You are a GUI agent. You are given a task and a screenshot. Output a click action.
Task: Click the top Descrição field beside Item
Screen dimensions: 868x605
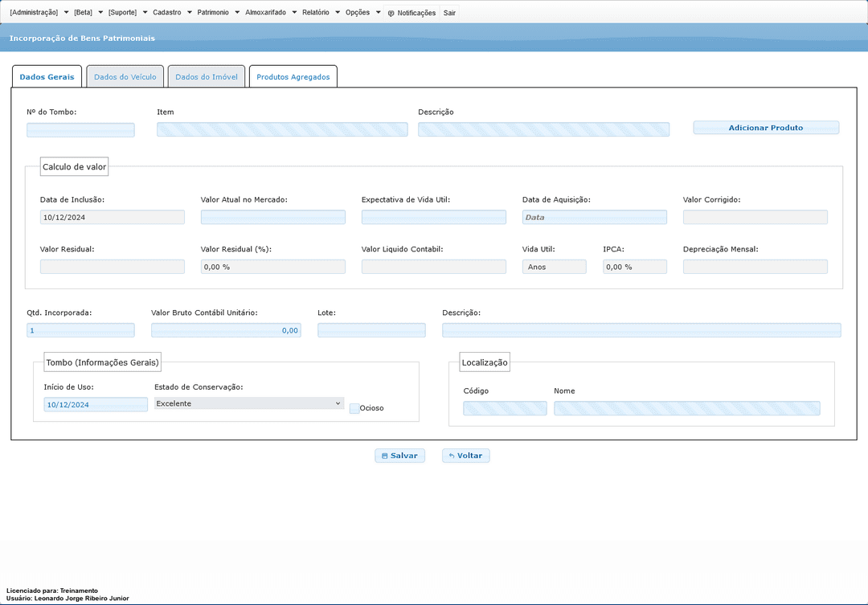543,130
